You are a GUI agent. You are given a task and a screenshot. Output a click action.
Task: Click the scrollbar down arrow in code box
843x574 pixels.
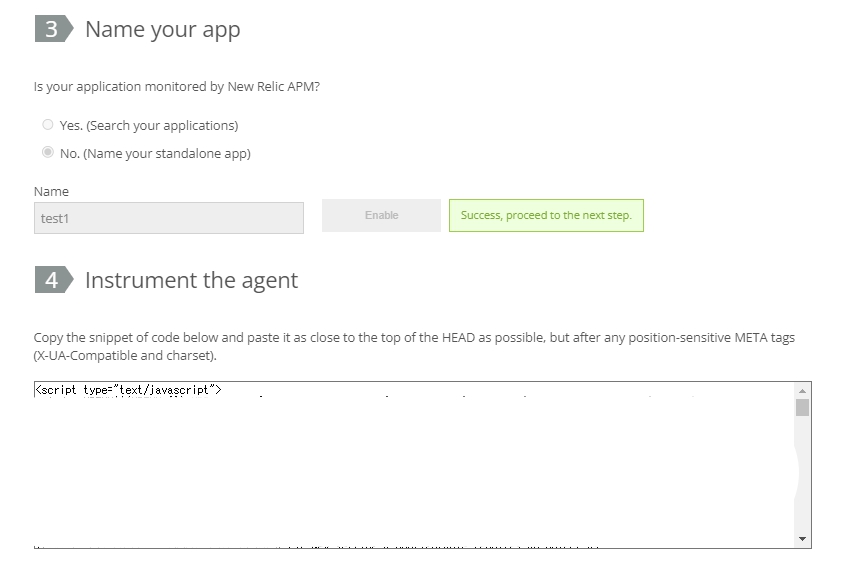(x=802, y=539)
